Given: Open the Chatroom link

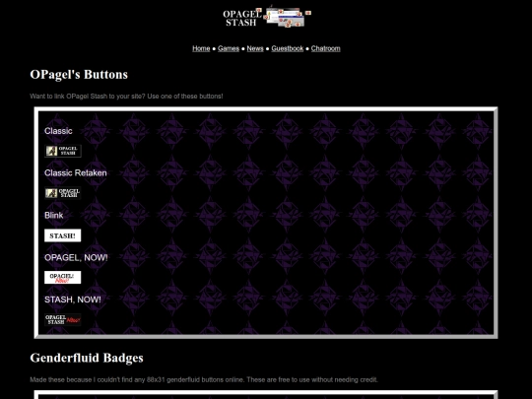Looking at the screenshot, I should click(x=326, y=48).
